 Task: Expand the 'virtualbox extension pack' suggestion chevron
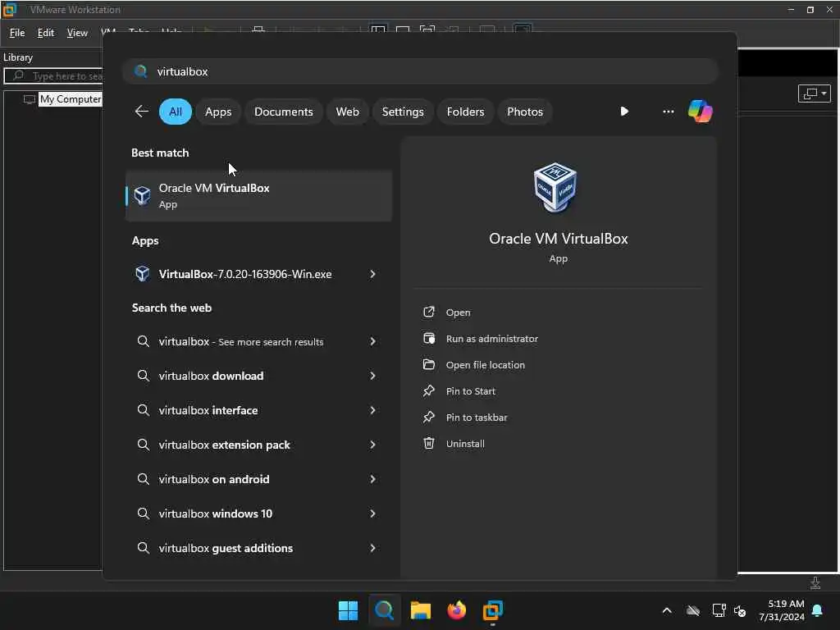click(373, 445)
